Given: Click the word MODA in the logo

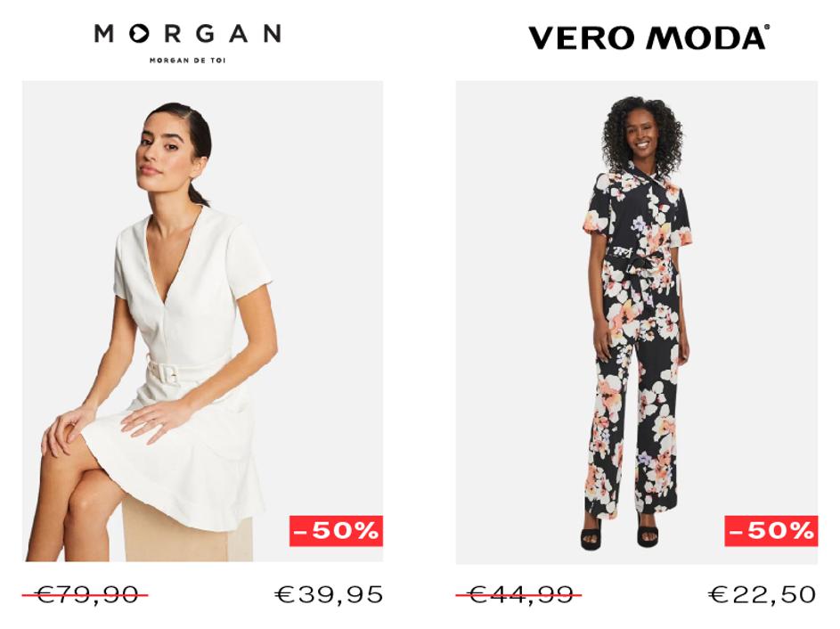Looking at the screenshot, I should click(706, 38).
